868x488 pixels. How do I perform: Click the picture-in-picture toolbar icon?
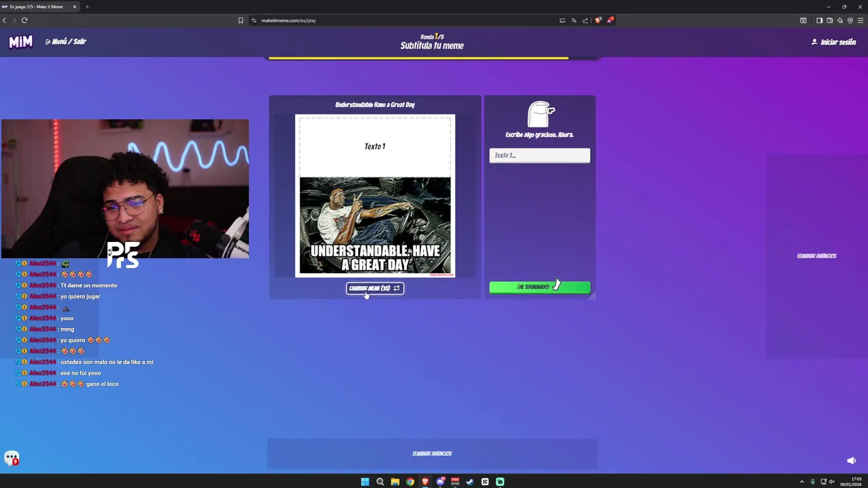pos(804,20)
